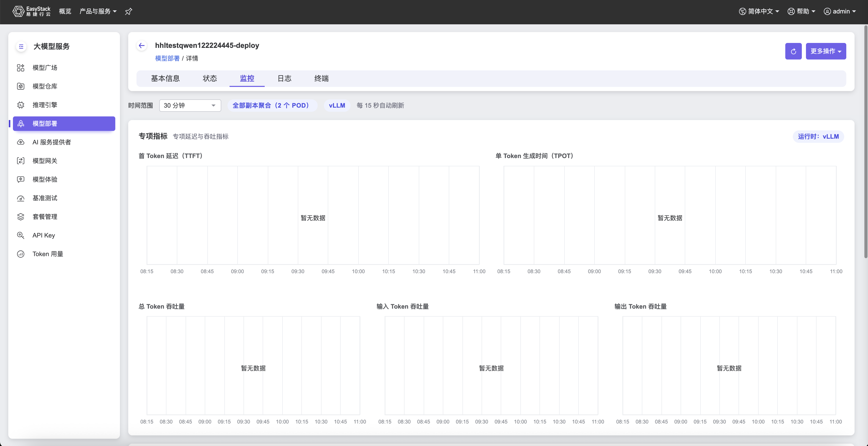
Task: Click the 输入 Token 吞吐量 chart area
Action: tap(491, 366)
